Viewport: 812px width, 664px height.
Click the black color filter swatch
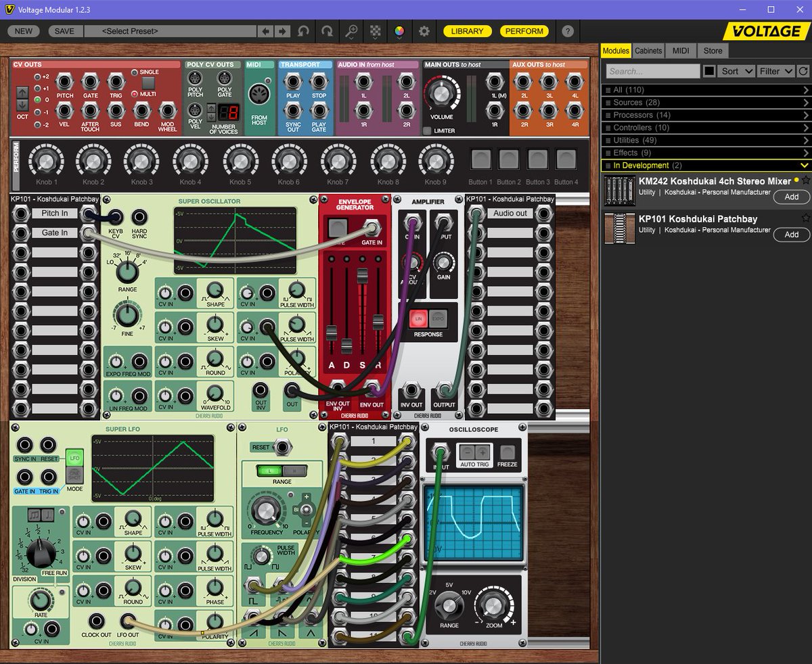(709, 71)
